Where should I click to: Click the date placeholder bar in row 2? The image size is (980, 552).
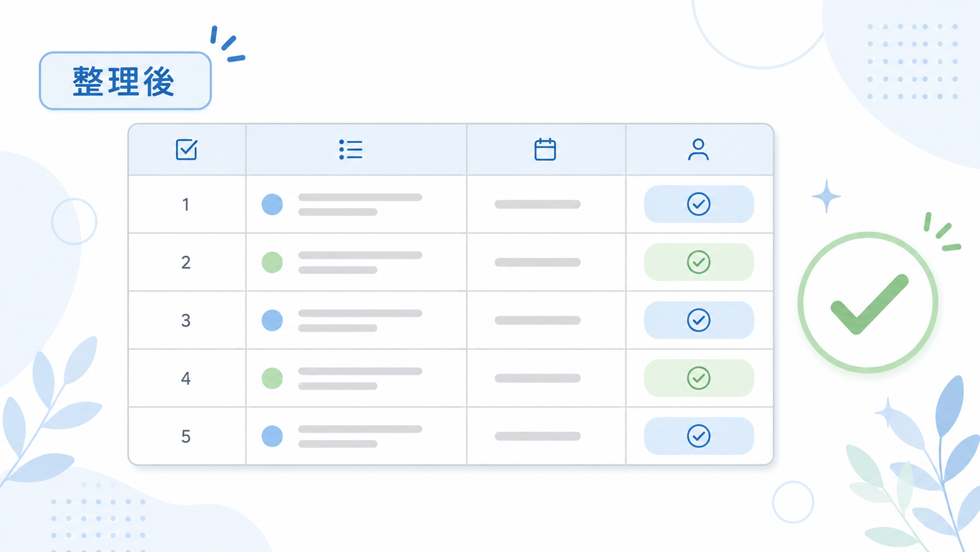tap(537, 262)
